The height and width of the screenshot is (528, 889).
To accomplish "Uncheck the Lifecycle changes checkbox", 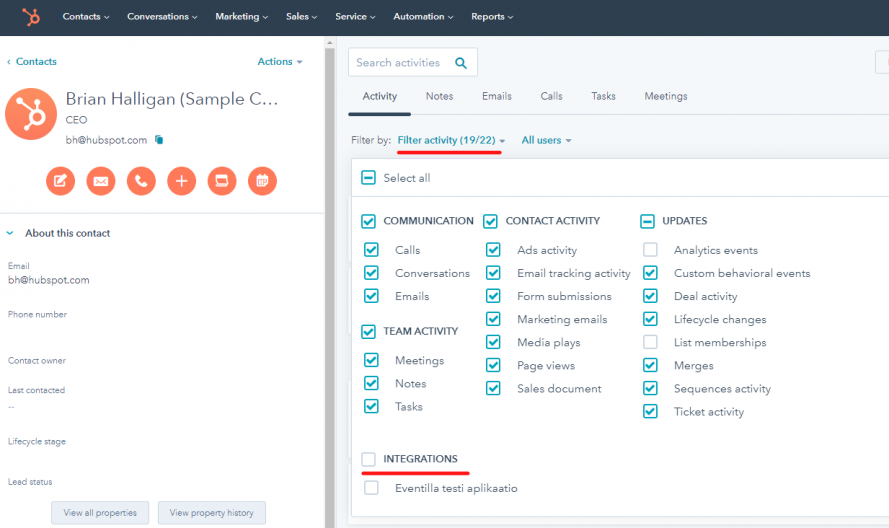I will tap(650, 319).
